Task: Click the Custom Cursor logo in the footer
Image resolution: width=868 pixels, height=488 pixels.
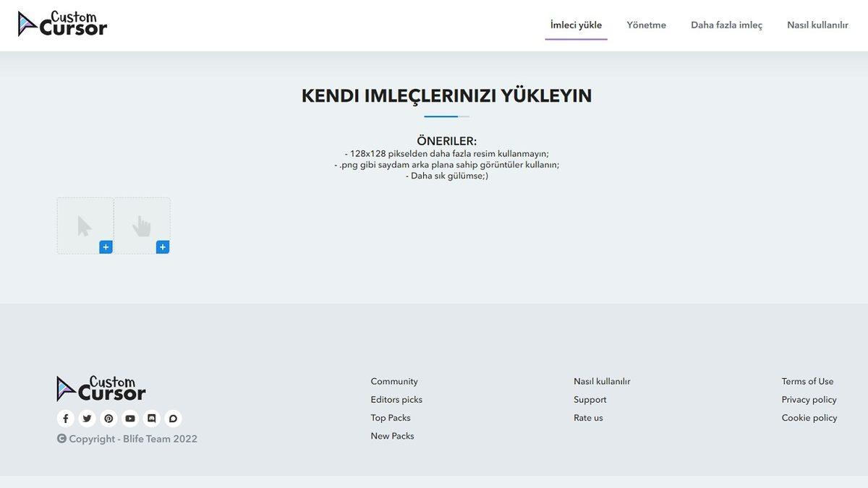Action: click(x=101, y=389)
